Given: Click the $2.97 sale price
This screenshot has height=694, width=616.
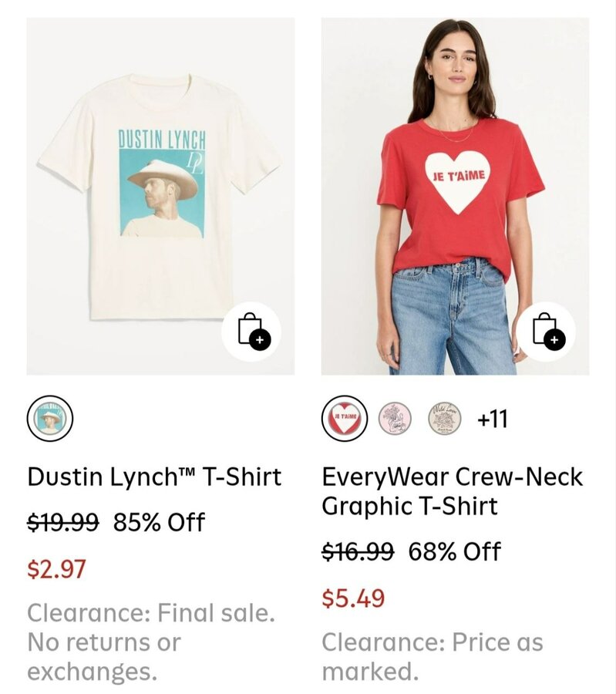Looking at the screenshot, I should point(56,569).
